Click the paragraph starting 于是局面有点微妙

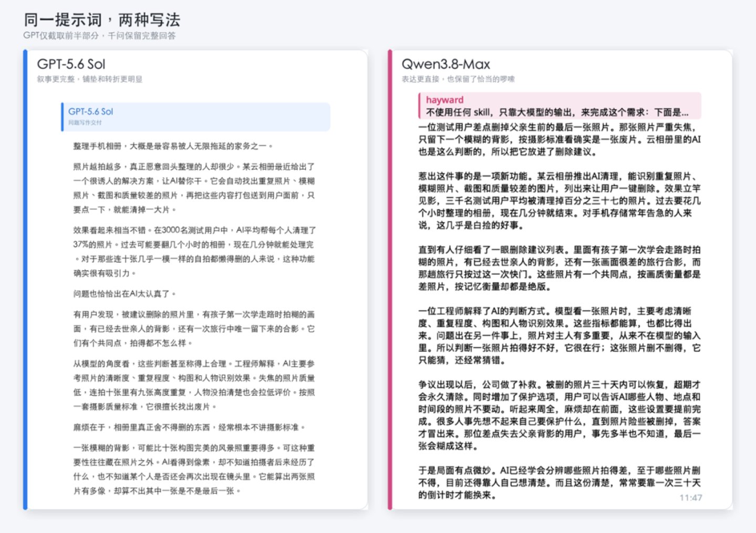(560, 483)
